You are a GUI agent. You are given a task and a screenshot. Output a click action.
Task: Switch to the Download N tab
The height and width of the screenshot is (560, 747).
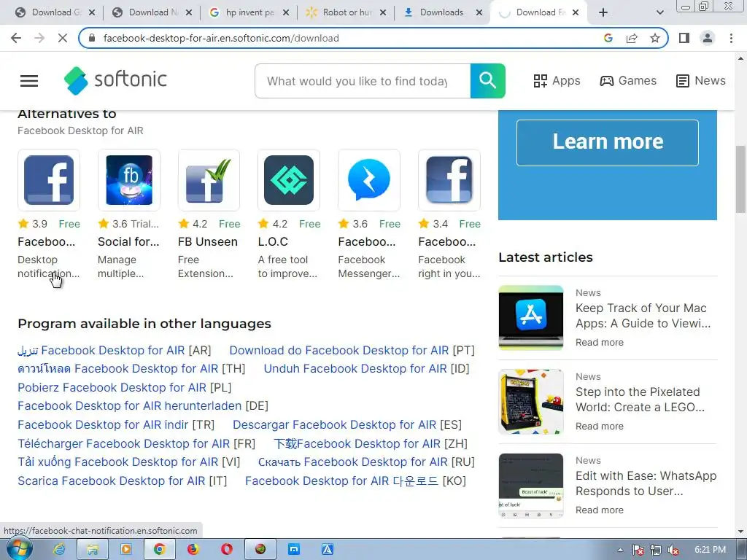tap(152, 12)
